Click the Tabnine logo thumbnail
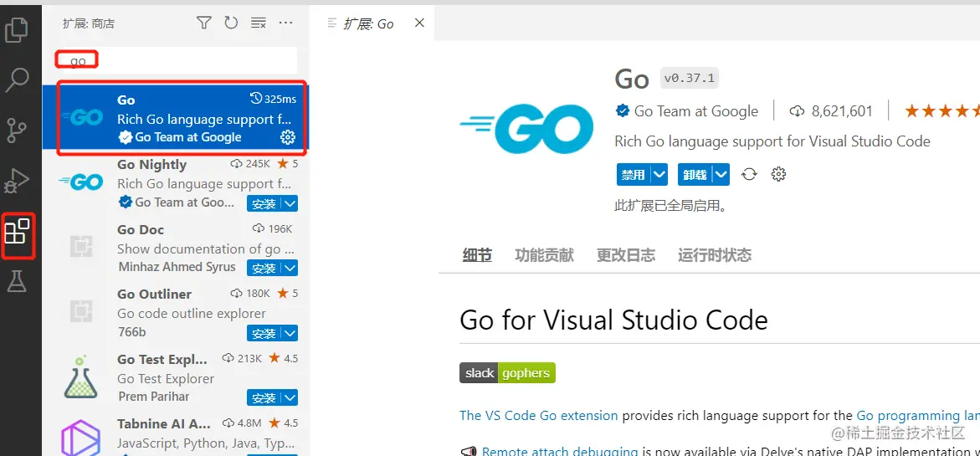Viewport: 980px width, 456px height. tap(80, 438)
